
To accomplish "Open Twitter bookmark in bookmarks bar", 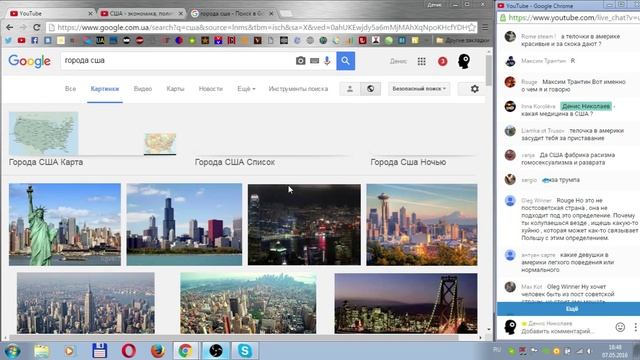I will pyautogui.click(x=8, y=40).
